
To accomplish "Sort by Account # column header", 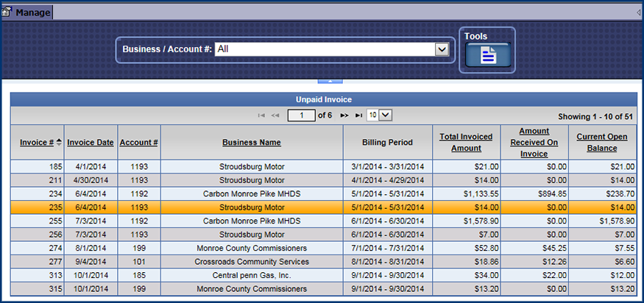I will [x=138, y=143].
